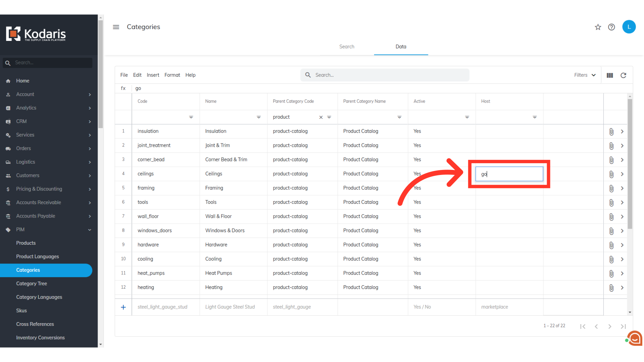This screenshot has width=644, height=362.
Task: Open the chat support bubble icon
Action: [635, 339]
